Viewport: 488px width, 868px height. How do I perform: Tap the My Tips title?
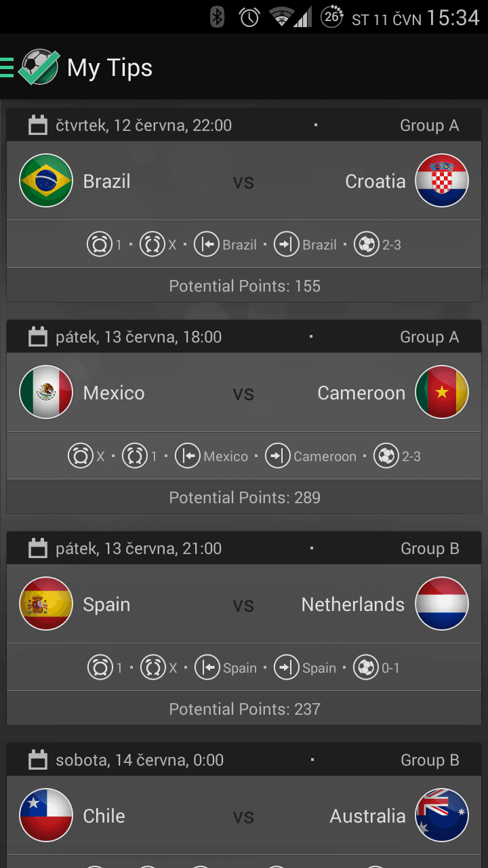pos(110,68)
